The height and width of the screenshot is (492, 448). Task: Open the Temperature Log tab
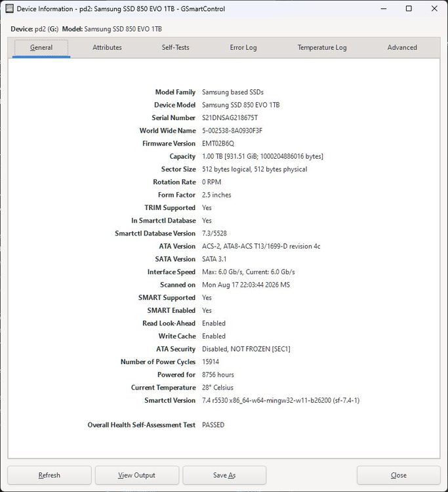coord(322,48)
